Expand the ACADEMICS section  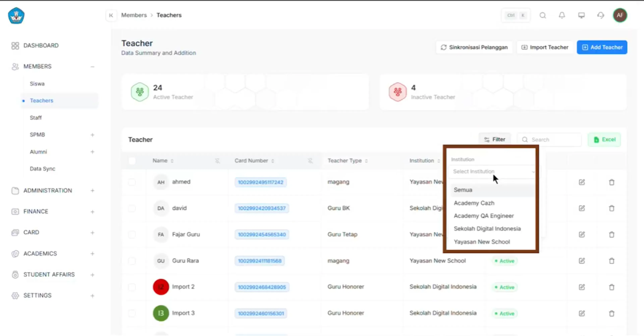pyautogui.click(x=92, y=254)
